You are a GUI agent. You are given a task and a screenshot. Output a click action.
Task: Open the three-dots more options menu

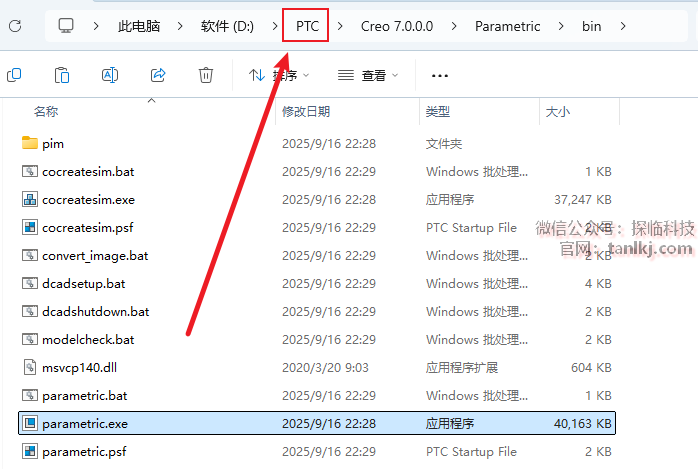[440, 76]
